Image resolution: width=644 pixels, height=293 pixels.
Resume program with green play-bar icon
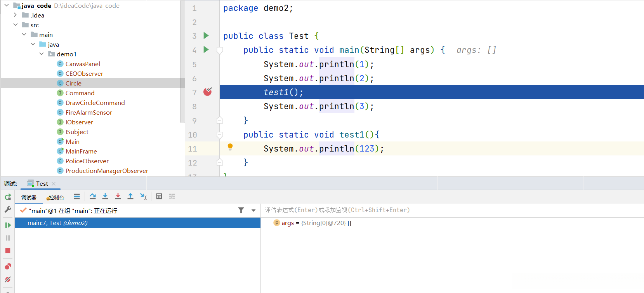point(8,225)
